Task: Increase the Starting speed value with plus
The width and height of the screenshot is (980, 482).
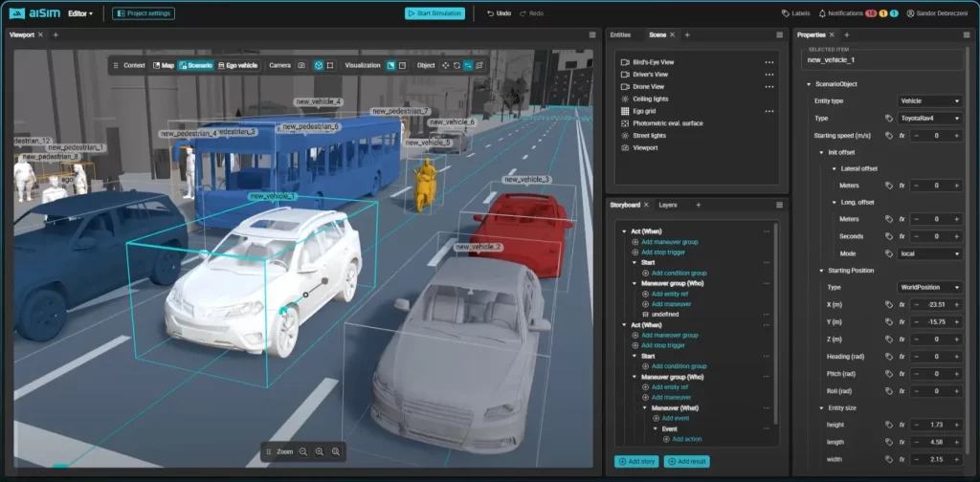Action: (x=956, y=136)
